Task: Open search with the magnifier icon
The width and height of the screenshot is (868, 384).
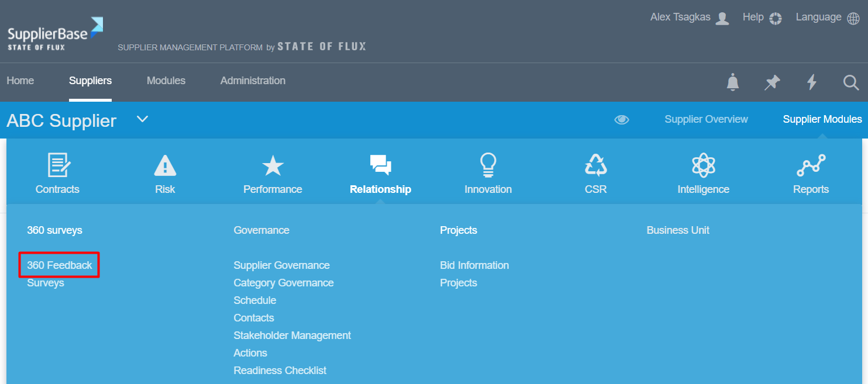Action: 851,82
